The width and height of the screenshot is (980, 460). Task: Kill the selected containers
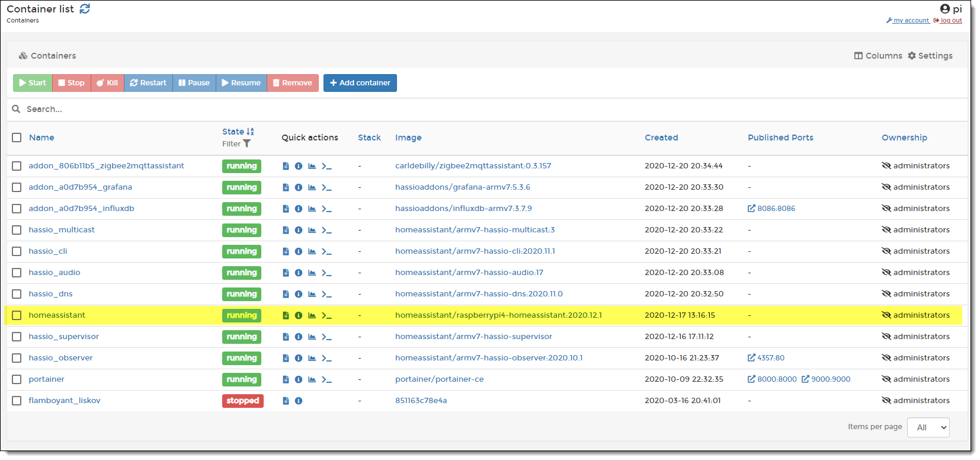click(107, 83)
